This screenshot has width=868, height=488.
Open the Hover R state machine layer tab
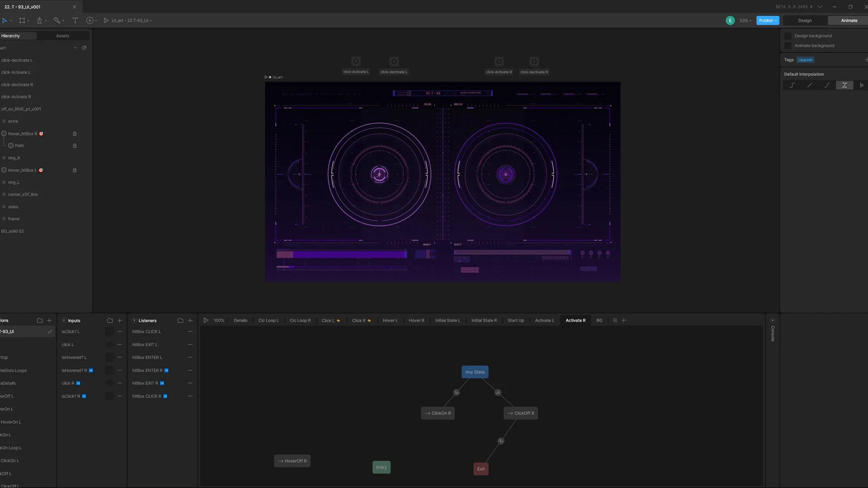[416, 320]
